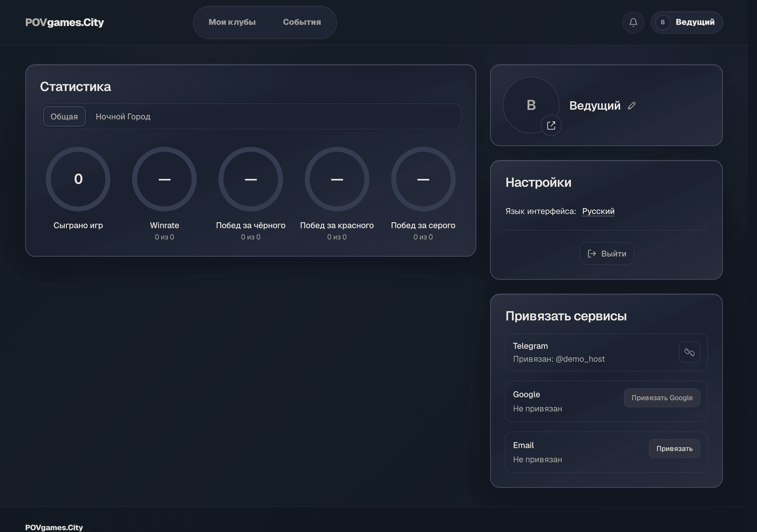
Task: Change interface language from Русский
Action: 598,211
